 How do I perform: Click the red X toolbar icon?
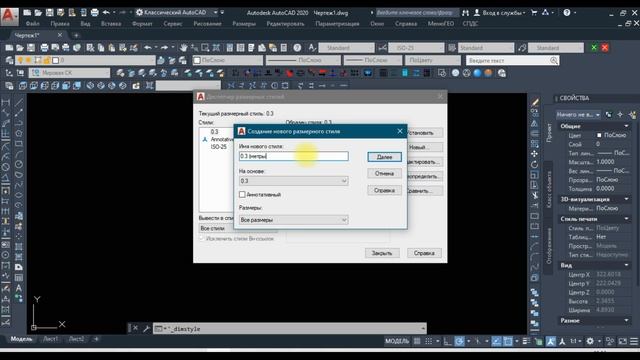point(605,48)
